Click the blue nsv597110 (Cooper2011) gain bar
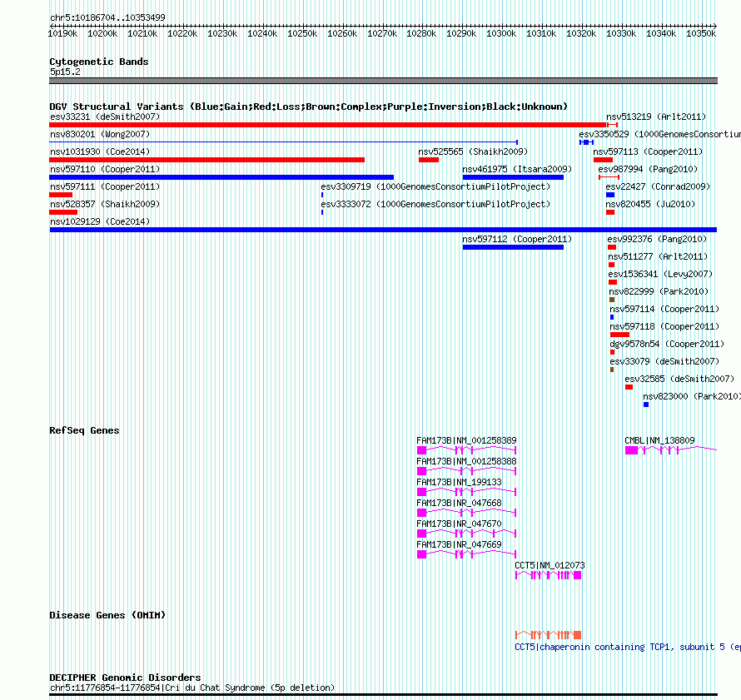 click(221, 177)
